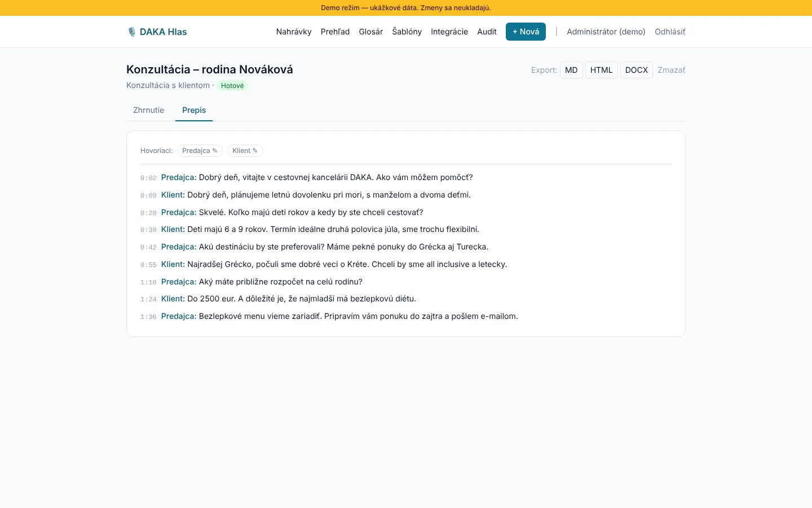Open the Audit section
This screenshot has width=812, height=508.
click(487, 32)
